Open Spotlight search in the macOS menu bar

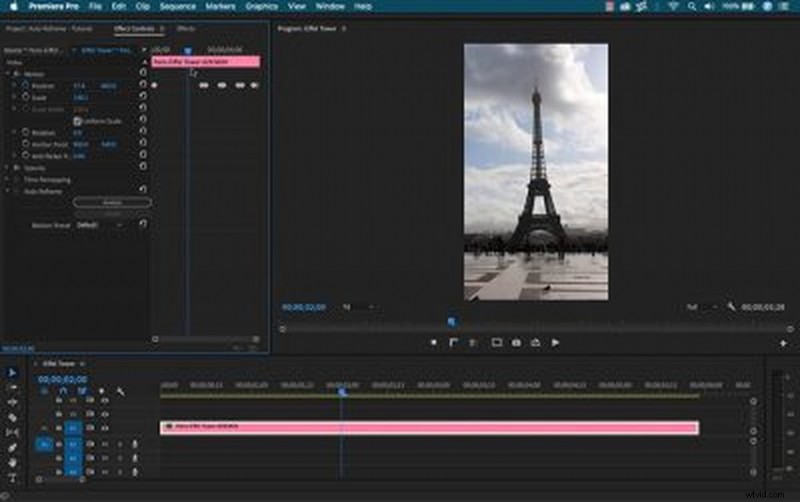691,7
